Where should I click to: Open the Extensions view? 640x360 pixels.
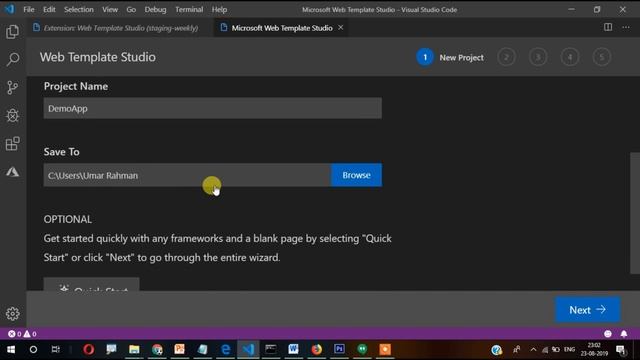tap(12, 144)
